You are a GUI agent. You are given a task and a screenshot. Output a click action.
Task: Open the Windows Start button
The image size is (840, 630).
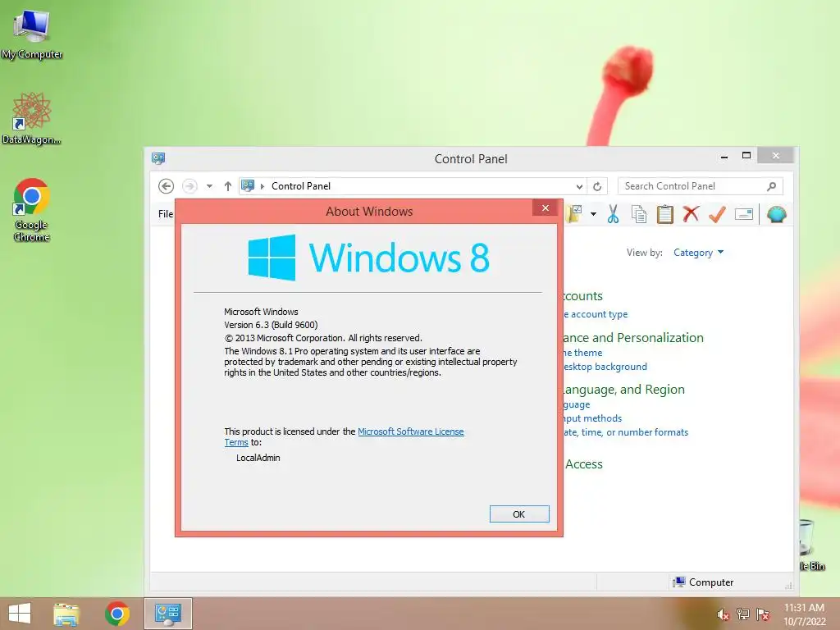[x=20, y=614]
